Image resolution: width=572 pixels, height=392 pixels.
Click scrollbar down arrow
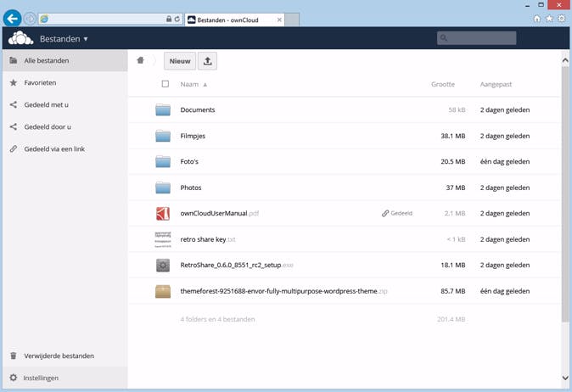pos(565,378)
